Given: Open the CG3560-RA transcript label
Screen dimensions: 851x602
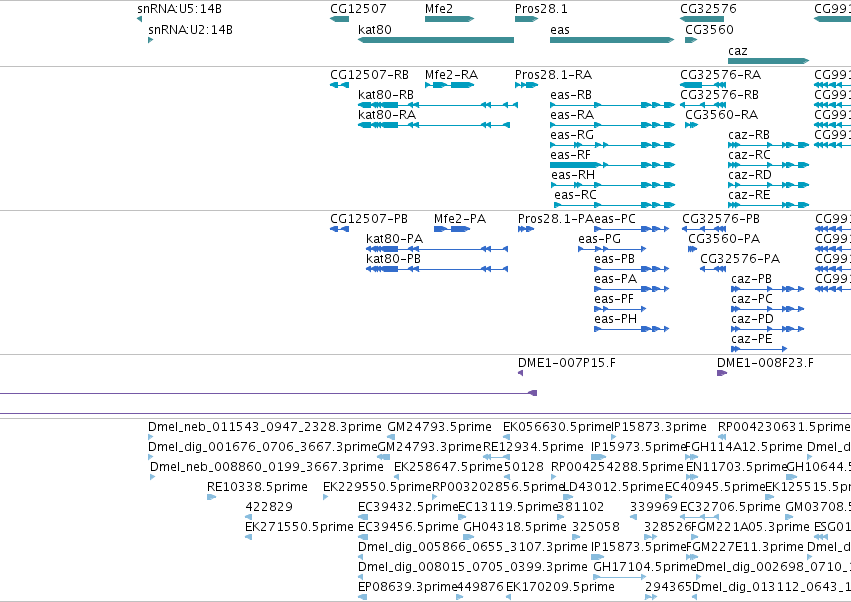Looking at the screenshot, I should pyautogui.click(x=721, y=115).
